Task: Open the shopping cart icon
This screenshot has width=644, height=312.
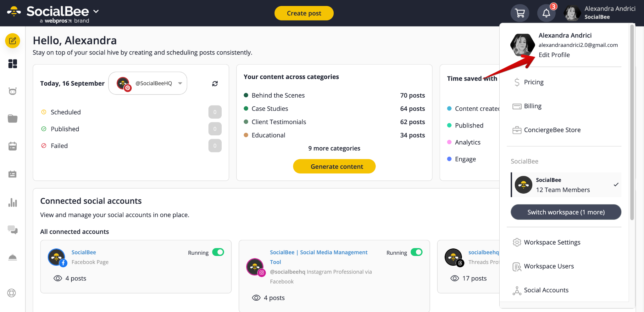Action: (x=520, y=13)
